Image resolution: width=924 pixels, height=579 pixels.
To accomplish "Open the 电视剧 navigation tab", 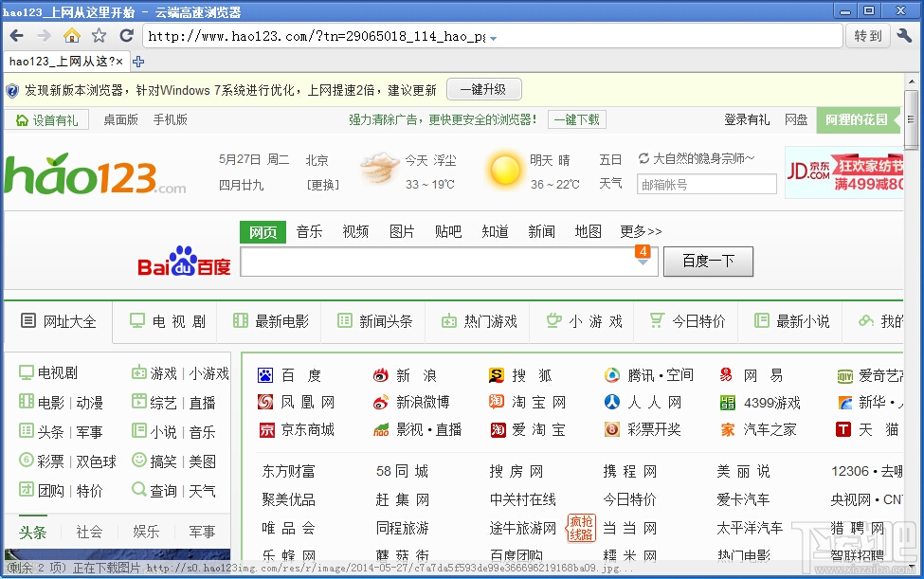I will tap(168, 321).
